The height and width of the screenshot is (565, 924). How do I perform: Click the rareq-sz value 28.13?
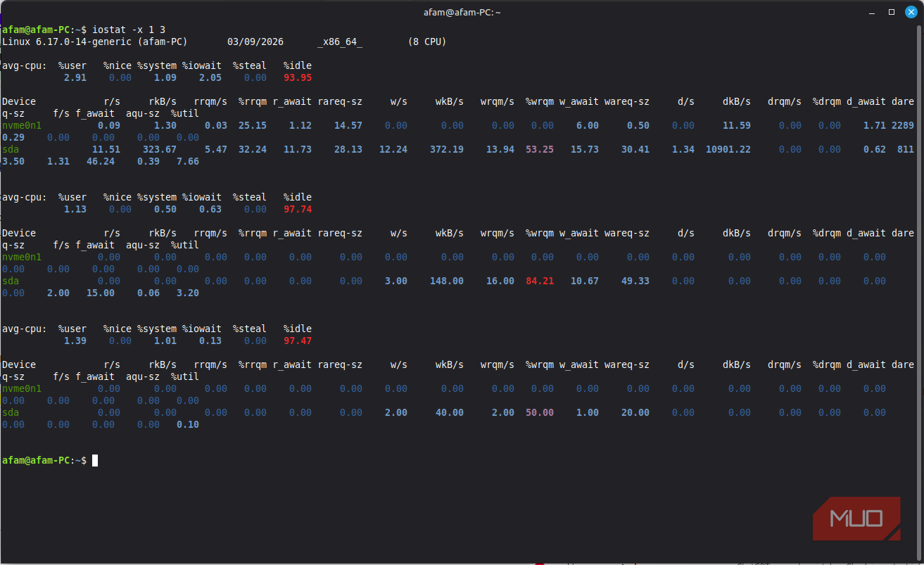coord(348,149)
